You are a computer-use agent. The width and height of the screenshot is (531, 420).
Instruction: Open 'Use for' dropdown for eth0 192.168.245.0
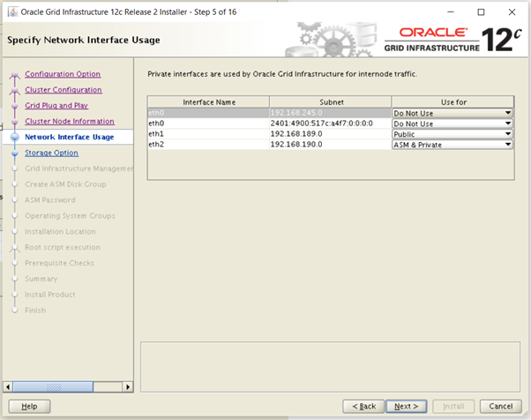[x=508, y=113]
